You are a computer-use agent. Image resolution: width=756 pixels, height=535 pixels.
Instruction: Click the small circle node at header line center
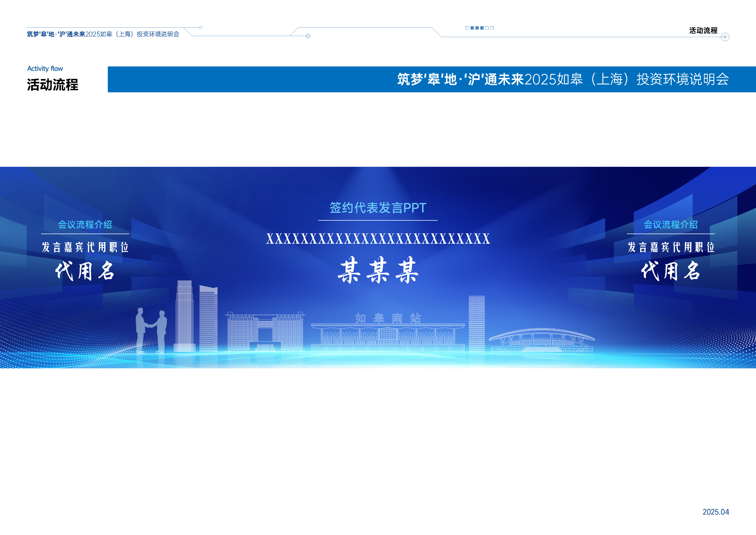tap(308, 36)
